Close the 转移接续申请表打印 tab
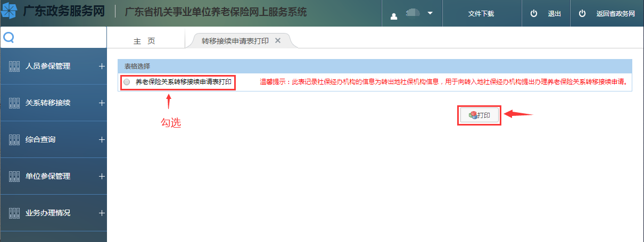 277,40
